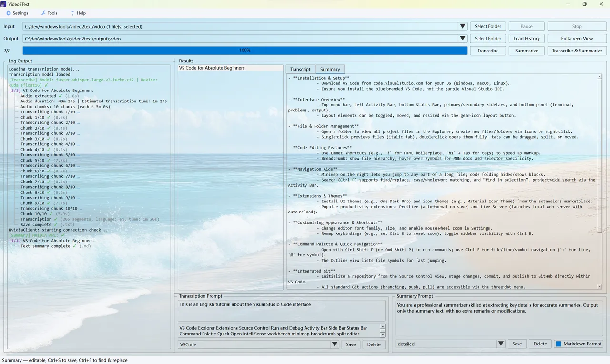Select VS Code for Absolute Beginners result
Image resolution: width=610 pixels, height=364 pixels.
pos(231,68)
